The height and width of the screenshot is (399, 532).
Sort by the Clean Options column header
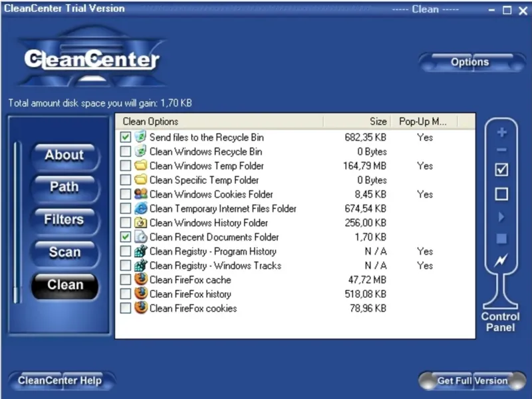point(219,122)
